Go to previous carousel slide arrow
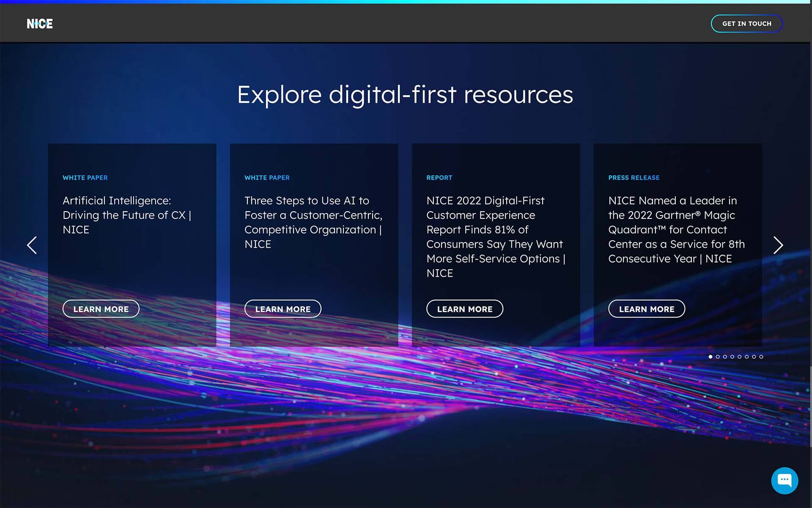Viewport: 812px width, 508px height. (32, 245)
